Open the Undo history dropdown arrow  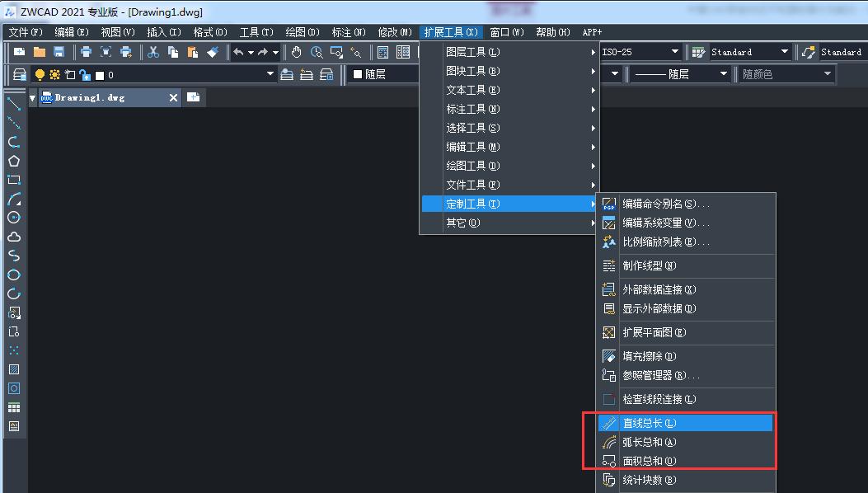pos(251,51)
